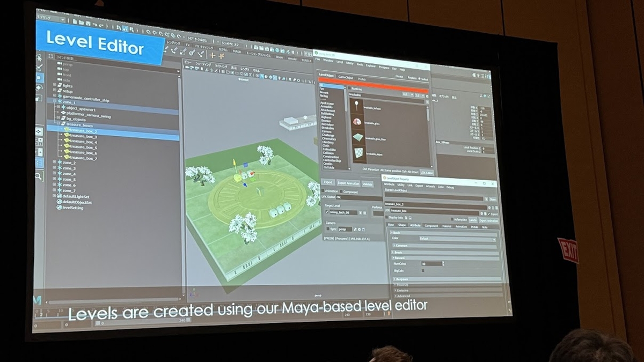Switch to the Shape tab

[x=402, y=225]
